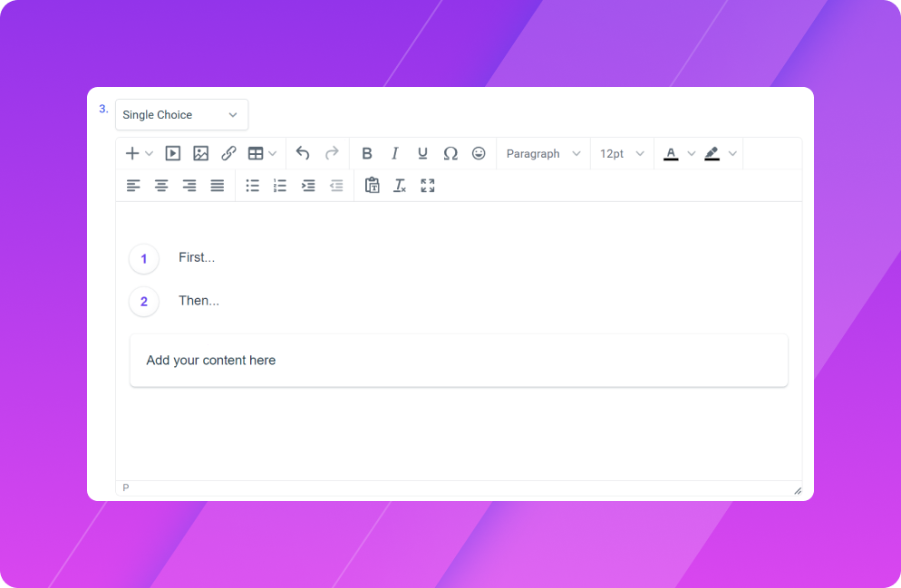Toggle bold formatting
The image size is (901, 588).
point(367,154)
